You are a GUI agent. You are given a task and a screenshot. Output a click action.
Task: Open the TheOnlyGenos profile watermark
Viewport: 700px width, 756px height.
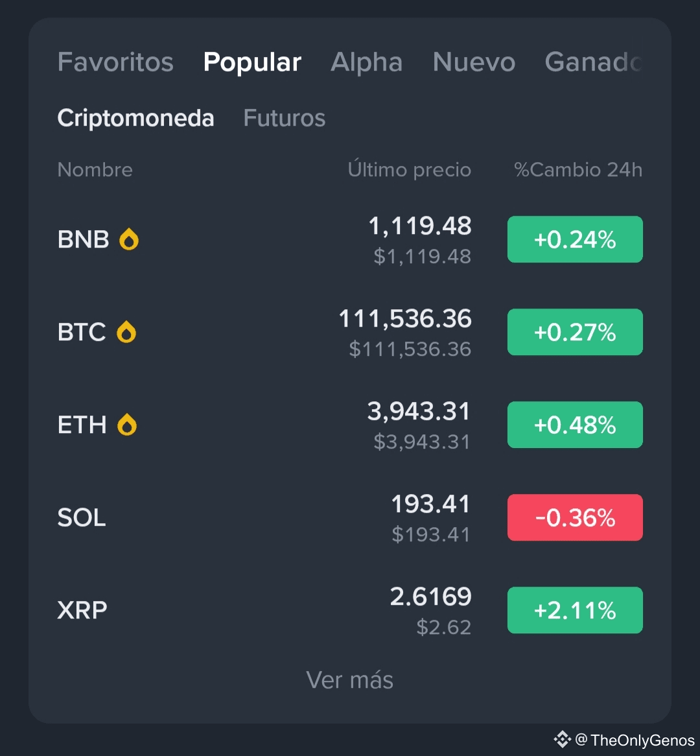634,740
